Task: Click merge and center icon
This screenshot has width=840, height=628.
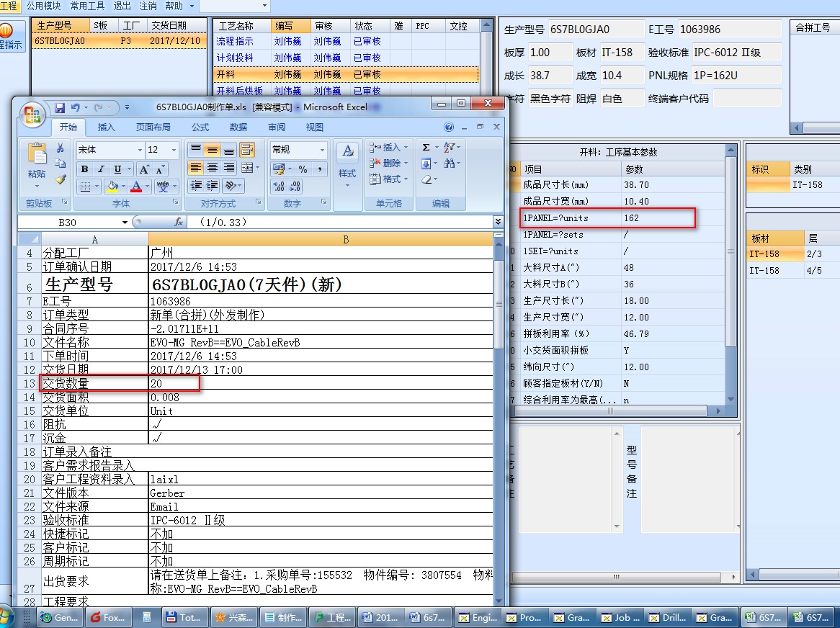Action: (247, 168)
